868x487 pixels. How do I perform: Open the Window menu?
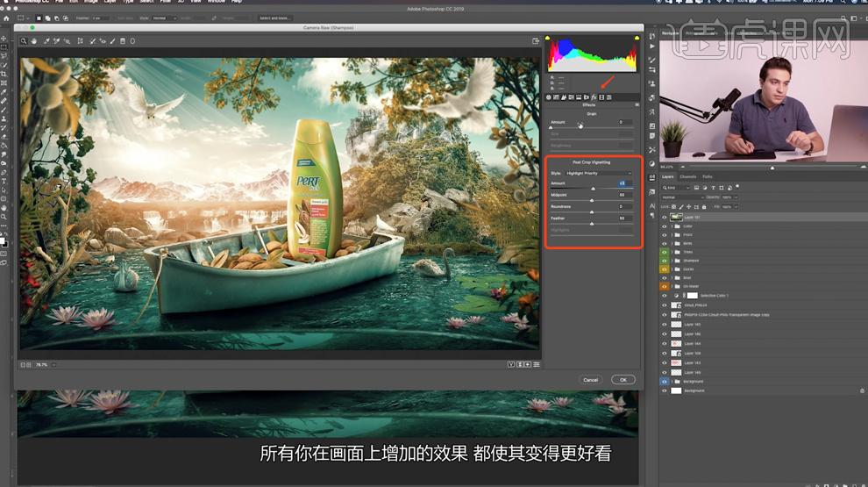coord(216,2)
